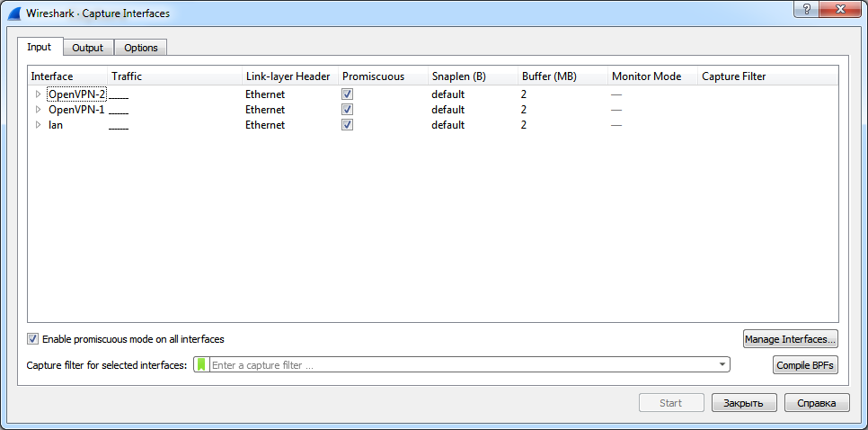Viewport: 868px width, 430px height.
Task: Click the Справка button
Action: 817,403
